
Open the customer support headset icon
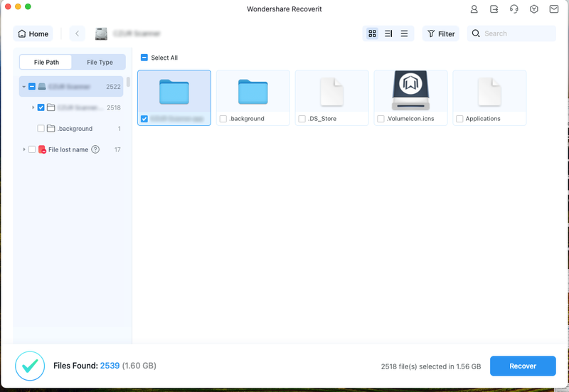pos(514,9)
